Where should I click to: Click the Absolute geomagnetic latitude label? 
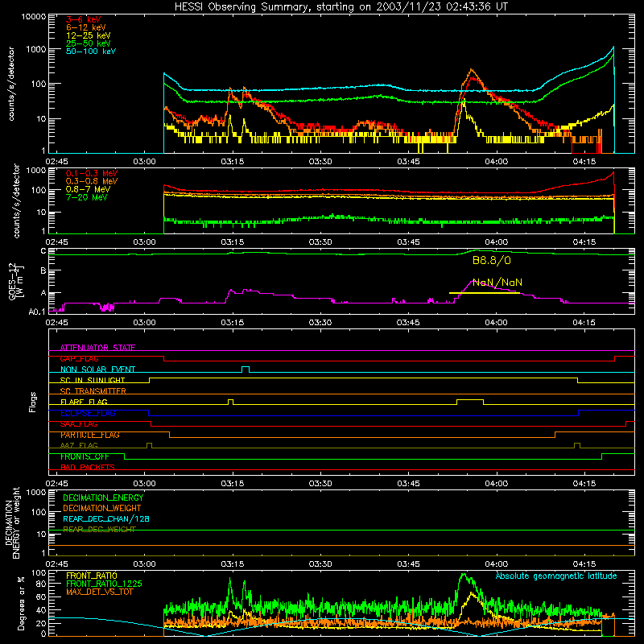[556, 576]
